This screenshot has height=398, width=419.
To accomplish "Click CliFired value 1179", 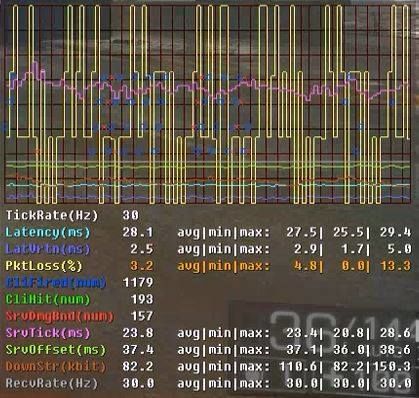I will click(x=138, y=283).
